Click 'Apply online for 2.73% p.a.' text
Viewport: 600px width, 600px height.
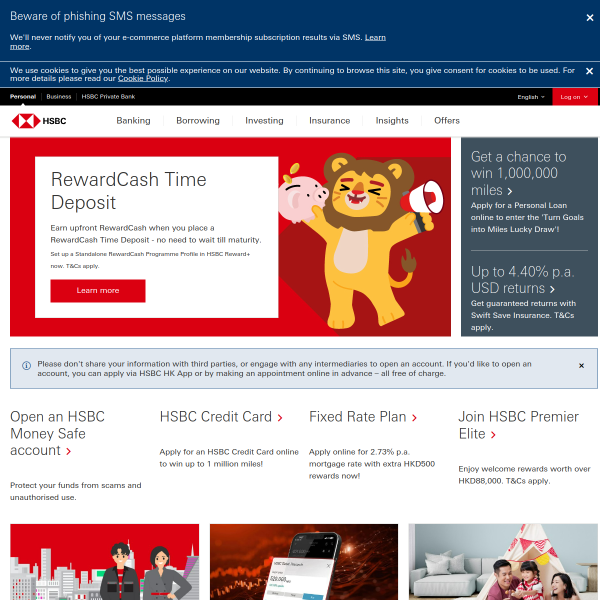coord(359,452)
